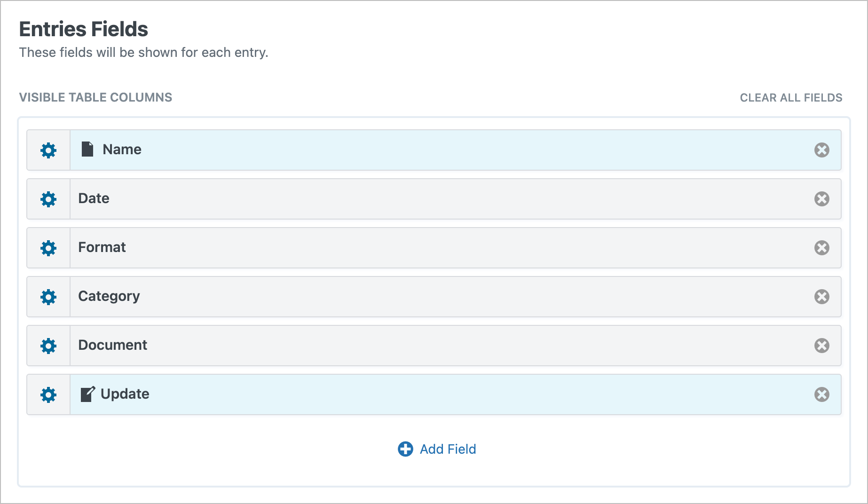This screenshot has height=504, width=868.
Task: Click the blue plus icon
Action: pos(405,449)
